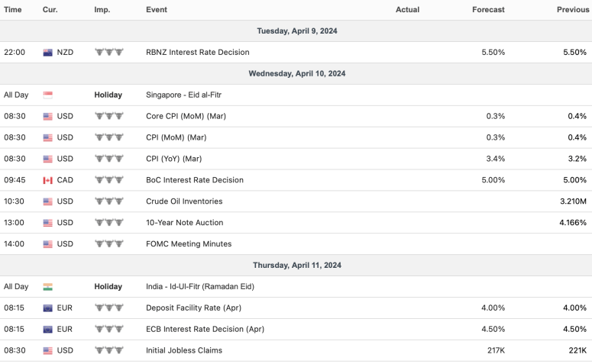Image resolution: width=592 pixels, height=364 pixels.
Task: Click the EU flag in the Deposit Facility Rate row
Action: point(48,308)
